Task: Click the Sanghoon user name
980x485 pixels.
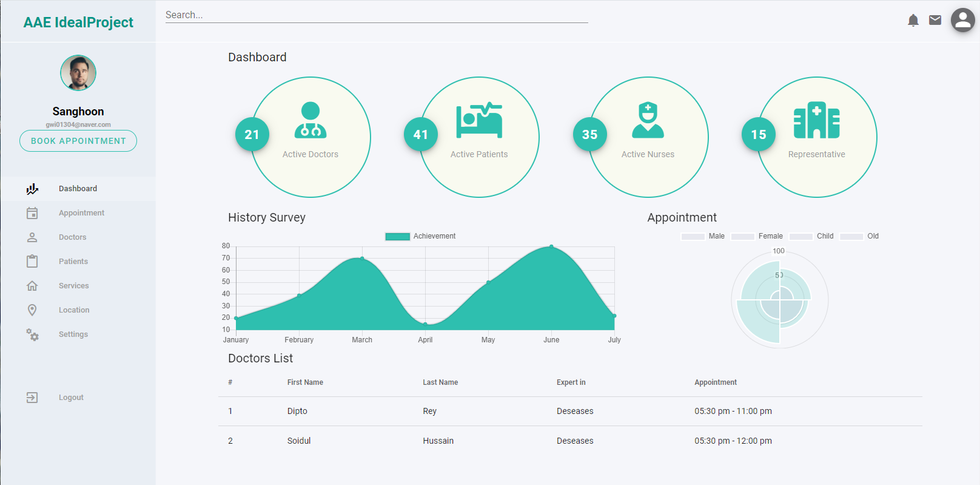Action: (78, 112)
